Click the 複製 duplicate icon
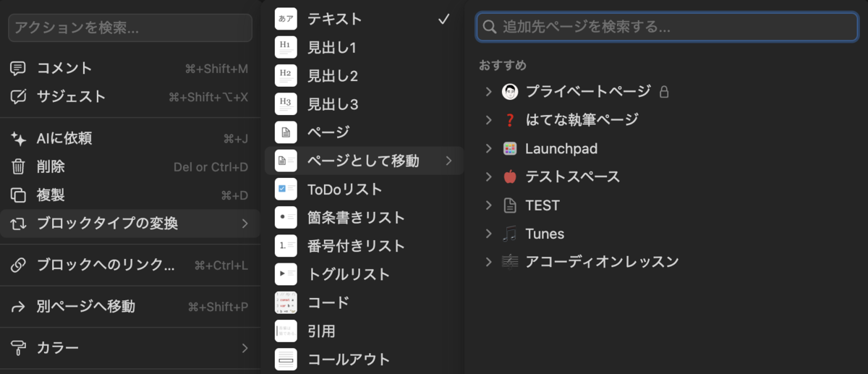The width and height of the screenshot is (868, 374). click(x=18, y=195)
